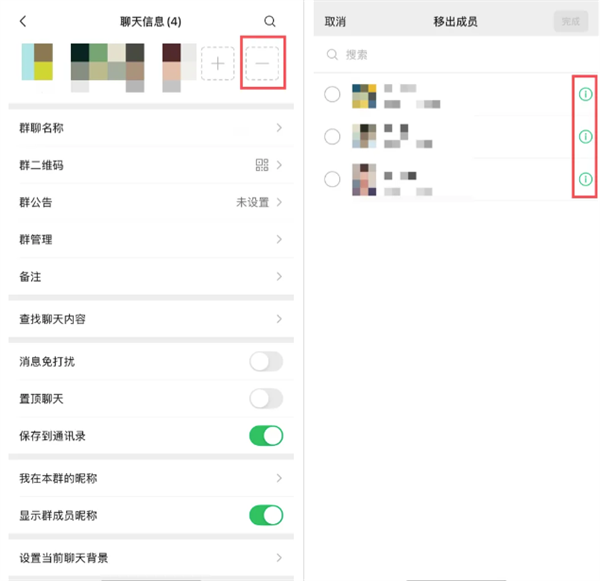Select the first member's radio circle

point(332,94)
